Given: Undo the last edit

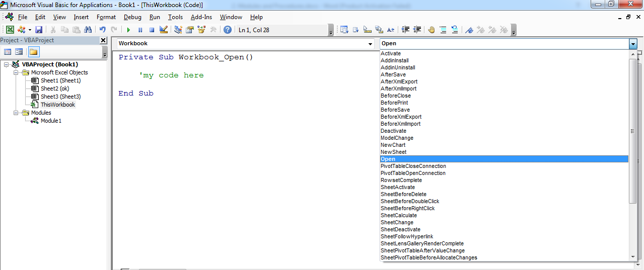Looking at the screenshot, I should [103, 30].
